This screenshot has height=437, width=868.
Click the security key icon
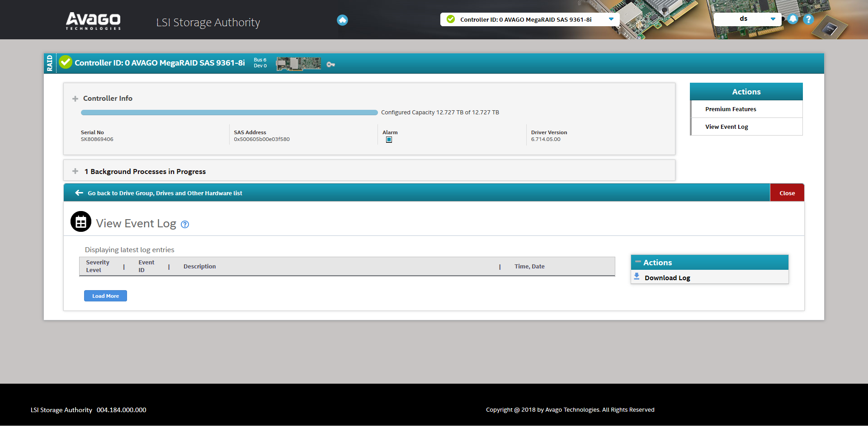point(331,65)
